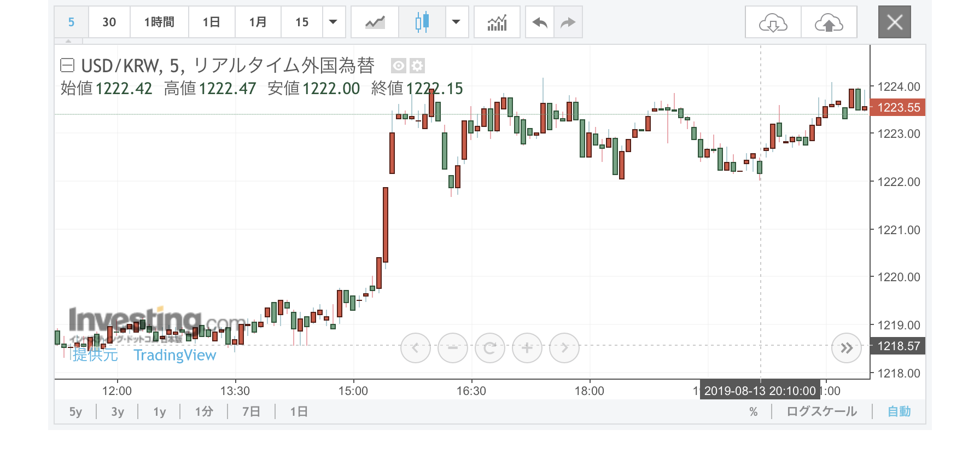Screen dimensions: 980x453
Task: Click the chart zoom-in plus control
Action: point(527,348)
